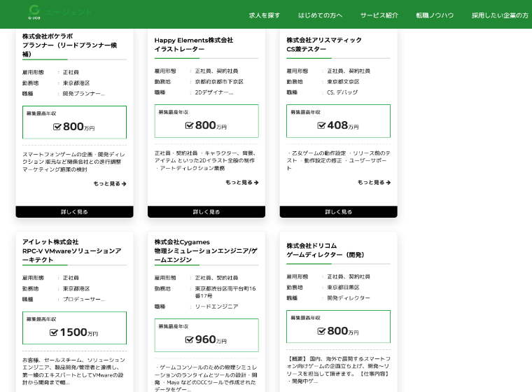Open the アイレット株式会社 RPC-V VMware job title

[x=72, y=251]
